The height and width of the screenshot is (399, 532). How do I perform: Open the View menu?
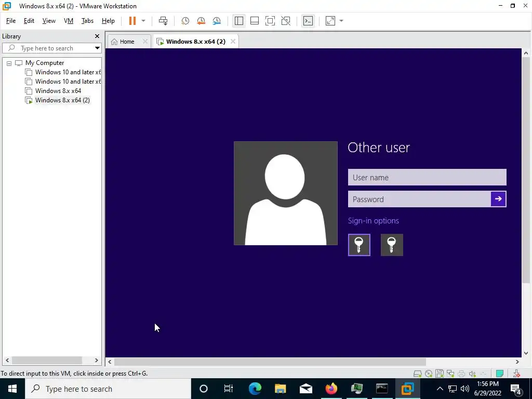49,21
